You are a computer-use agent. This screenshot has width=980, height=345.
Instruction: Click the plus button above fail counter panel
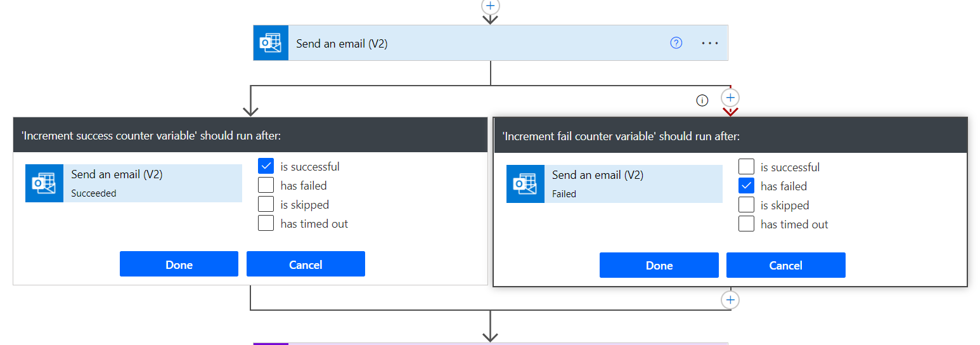(730, 98)
